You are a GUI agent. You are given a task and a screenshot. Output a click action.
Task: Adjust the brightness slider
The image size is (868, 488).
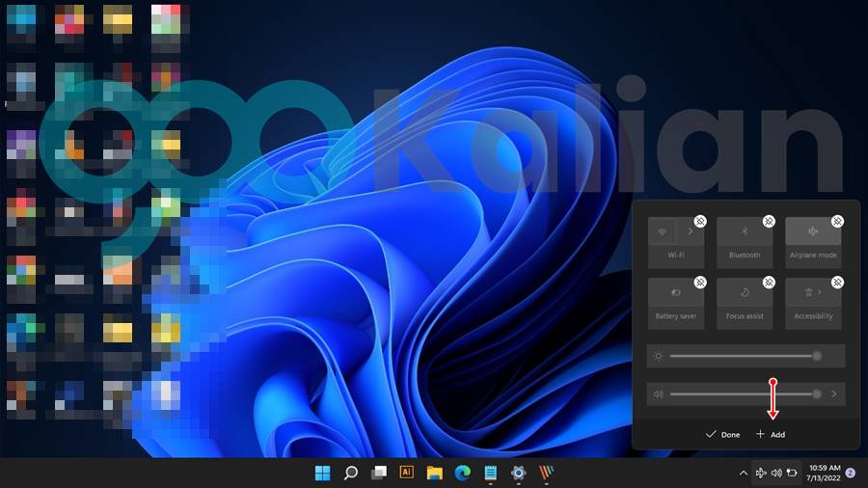coord(746,356)
